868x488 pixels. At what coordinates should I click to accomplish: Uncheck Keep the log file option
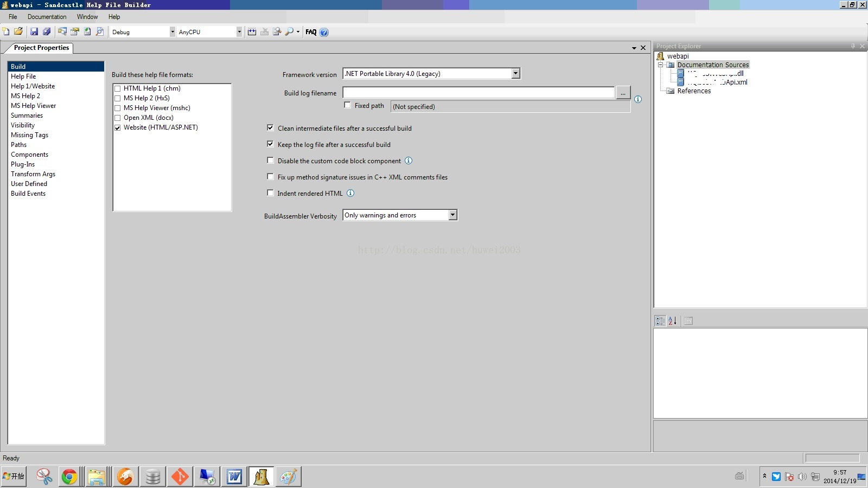[270, 144]
